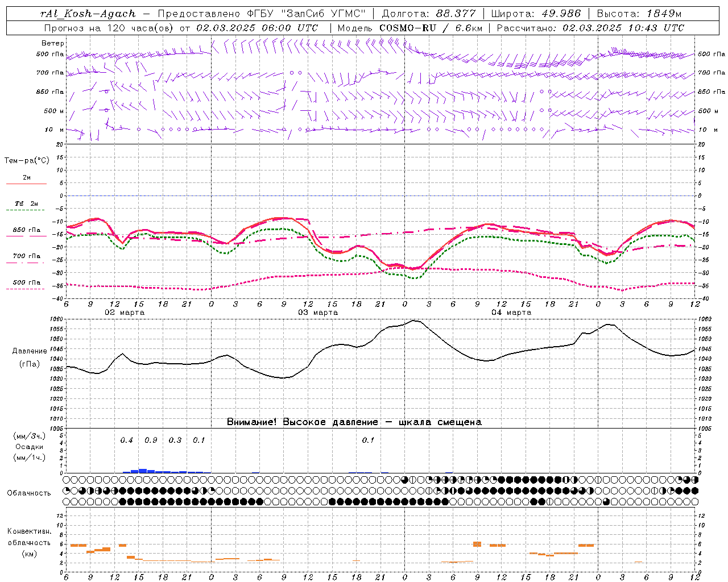Click the Давление (гПа) label

30,357
